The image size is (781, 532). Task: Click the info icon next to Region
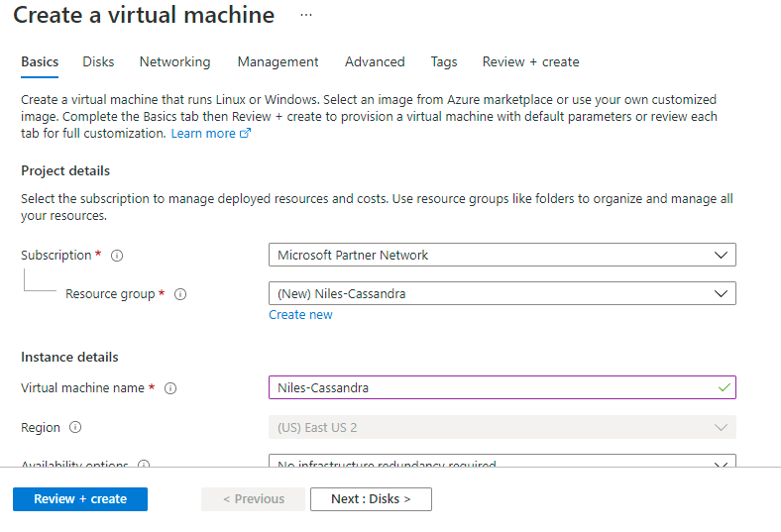(75, 428)
